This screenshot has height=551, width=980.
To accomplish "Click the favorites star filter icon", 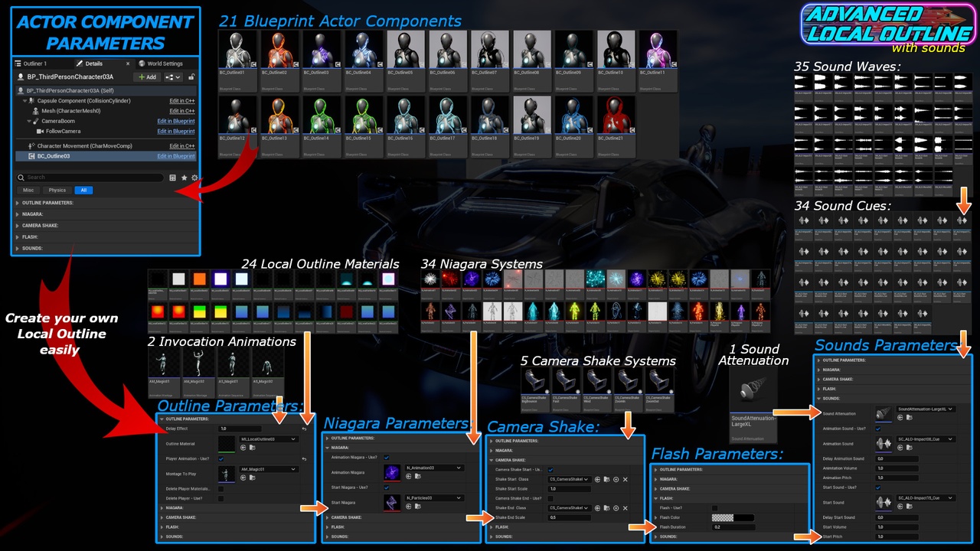I will click(x=184, y=178).
